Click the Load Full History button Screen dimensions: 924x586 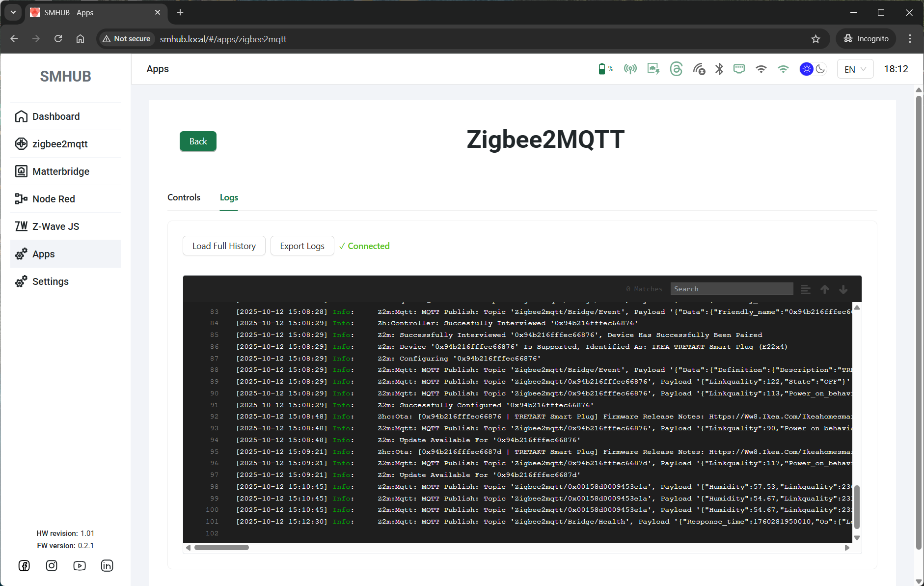[x=224, y=246]
